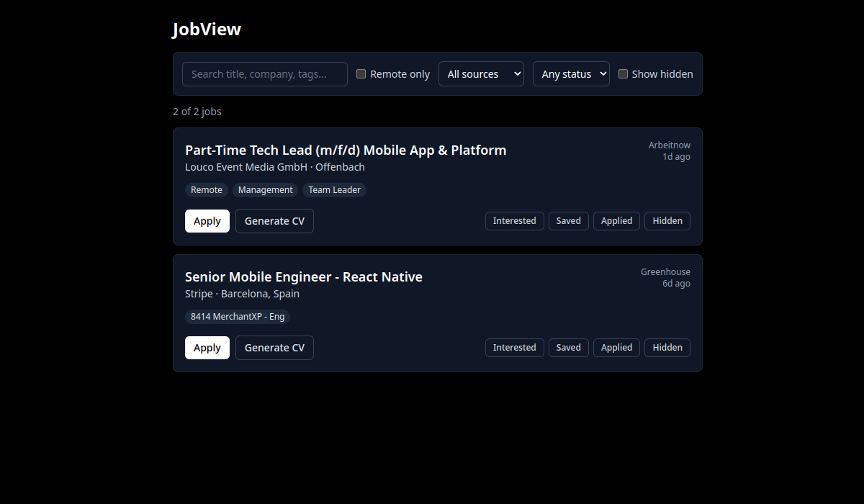Click the JobView heading
Image resolution: width=864 pixels, height=504 pixels.
coord(207,30)
